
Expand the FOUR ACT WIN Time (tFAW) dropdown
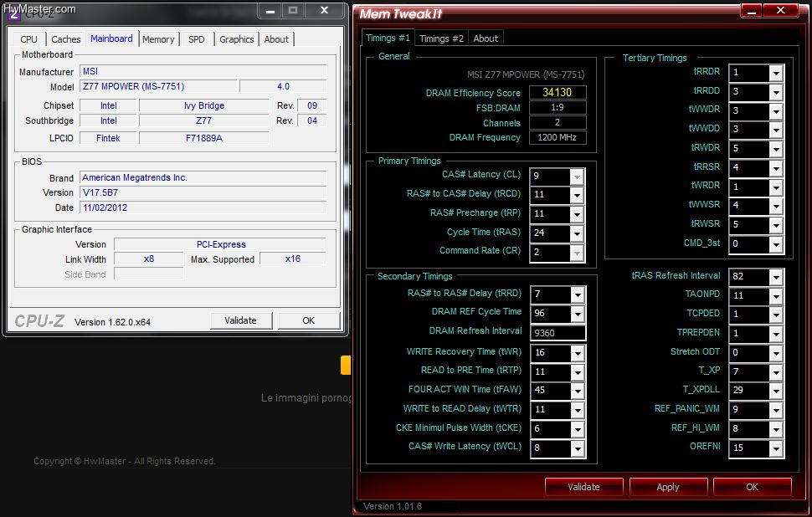(578, 391)
